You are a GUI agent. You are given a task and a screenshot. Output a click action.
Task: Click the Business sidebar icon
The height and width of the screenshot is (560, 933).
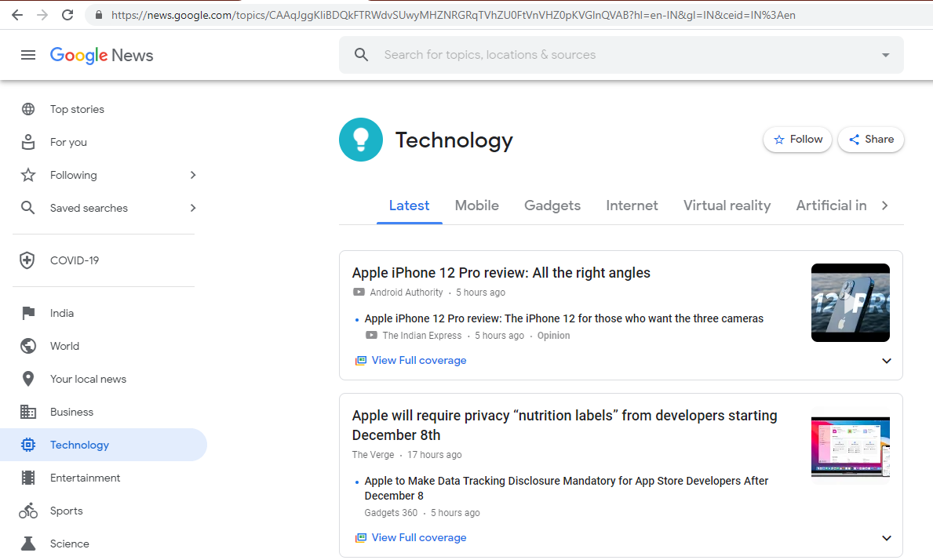click(27, 411)
